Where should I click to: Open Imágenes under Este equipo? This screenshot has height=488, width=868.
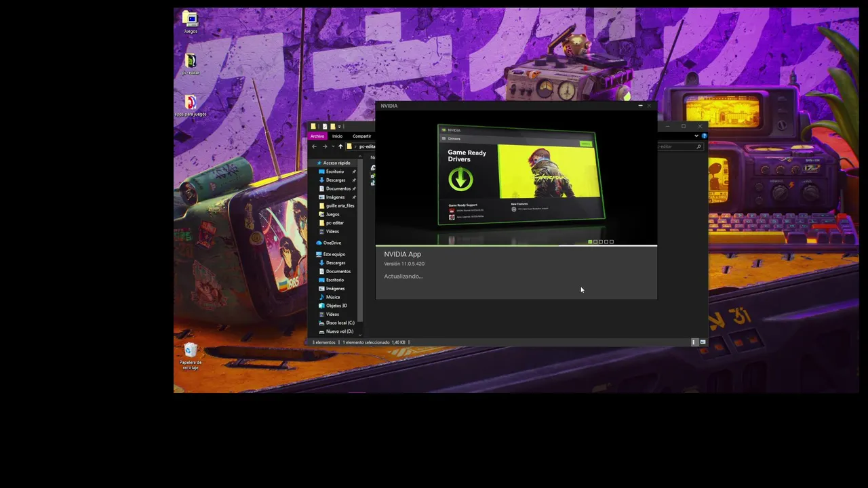coord(335,289)
